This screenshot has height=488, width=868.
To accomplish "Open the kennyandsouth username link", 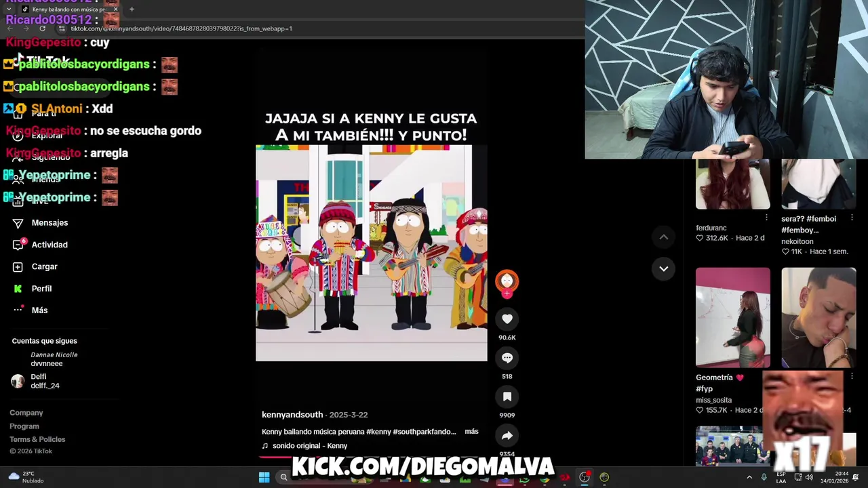I will 292,415.
